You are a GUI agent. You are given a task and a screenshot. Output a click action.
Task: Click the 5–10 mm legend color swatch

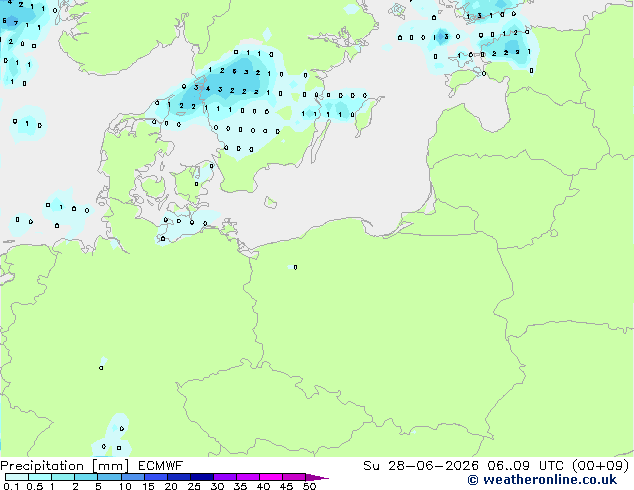pyautogui.click(x=109, y=477)
